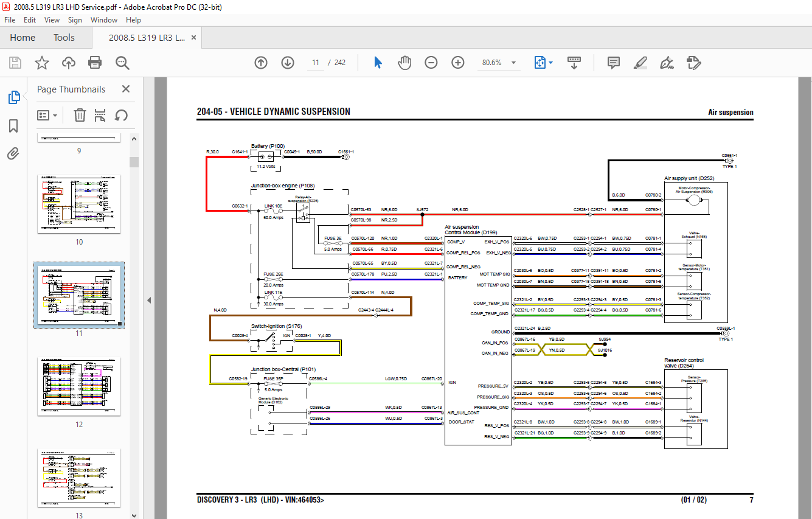Click the Save file icon
Image resolution: width=812 pixels, height=519 pixels.
point(15,63)
